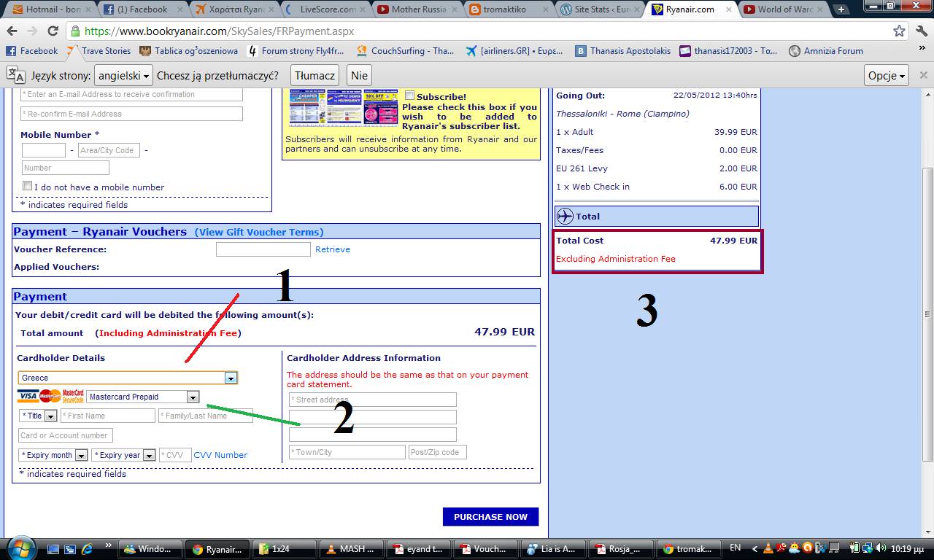
Task: Open the angielski language dropdown
Action: (x=124, y=75)
